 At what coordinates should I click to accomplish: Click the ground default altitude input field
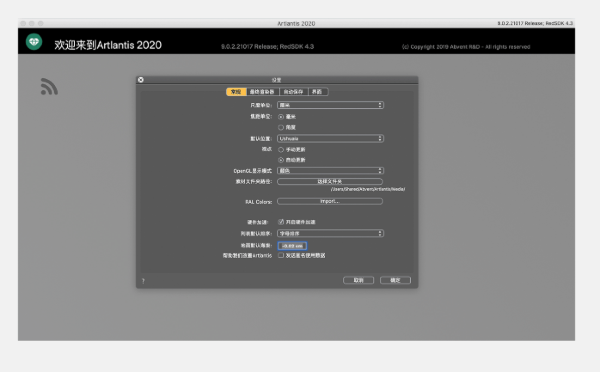coord(292,246)
